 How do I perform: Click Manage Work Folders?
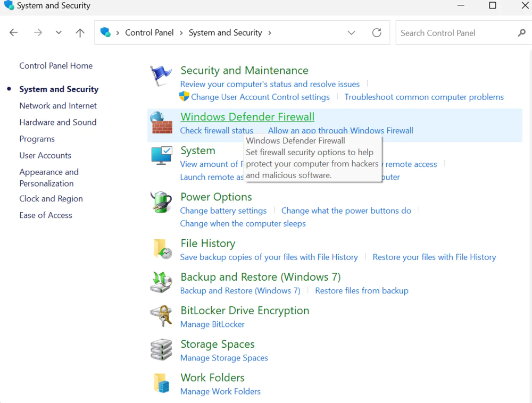[x=220, y=391]
